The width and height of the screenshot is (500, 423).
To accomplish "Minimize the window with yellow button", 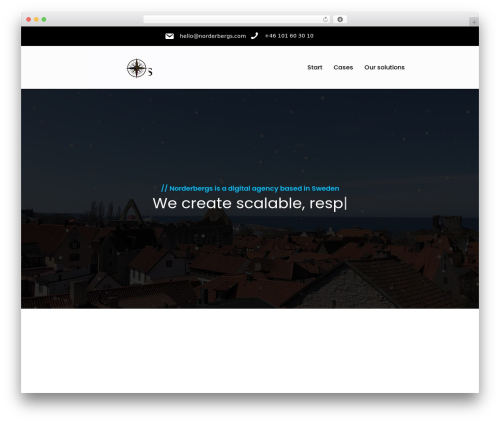I will [x=36, y=19].
